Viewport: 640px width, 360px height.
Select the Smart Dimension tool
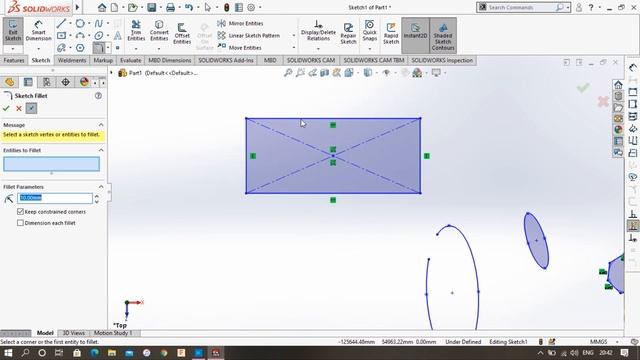(38, 31)
